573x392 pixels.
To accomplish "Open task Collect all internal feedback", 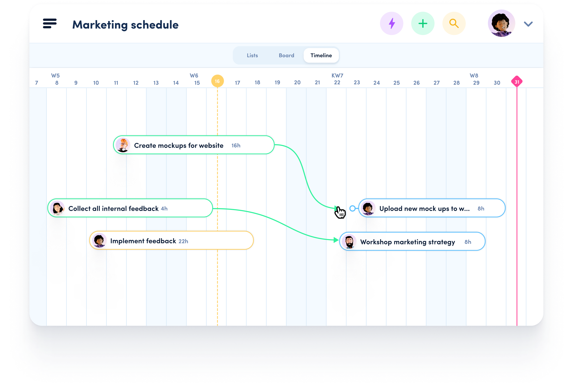I will point(130,208).
